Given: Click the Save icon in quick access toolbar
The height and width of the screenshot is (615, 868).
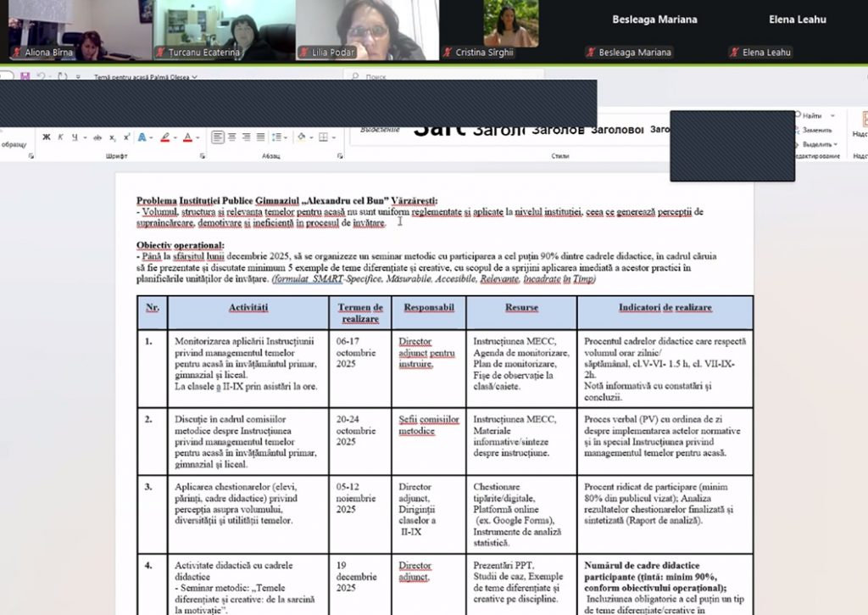Looking at the screenshot, I should click(x=25, y=77).
